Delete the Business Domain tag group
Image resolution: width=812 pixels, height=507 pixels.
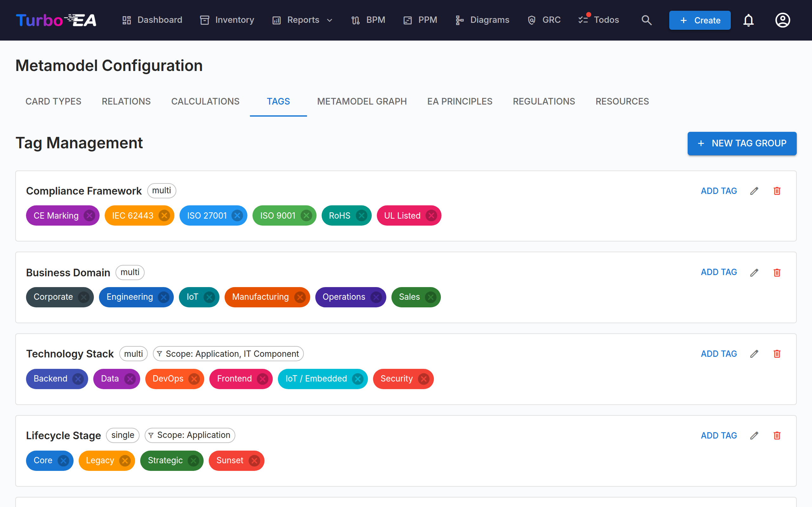[x=777, y=272]
